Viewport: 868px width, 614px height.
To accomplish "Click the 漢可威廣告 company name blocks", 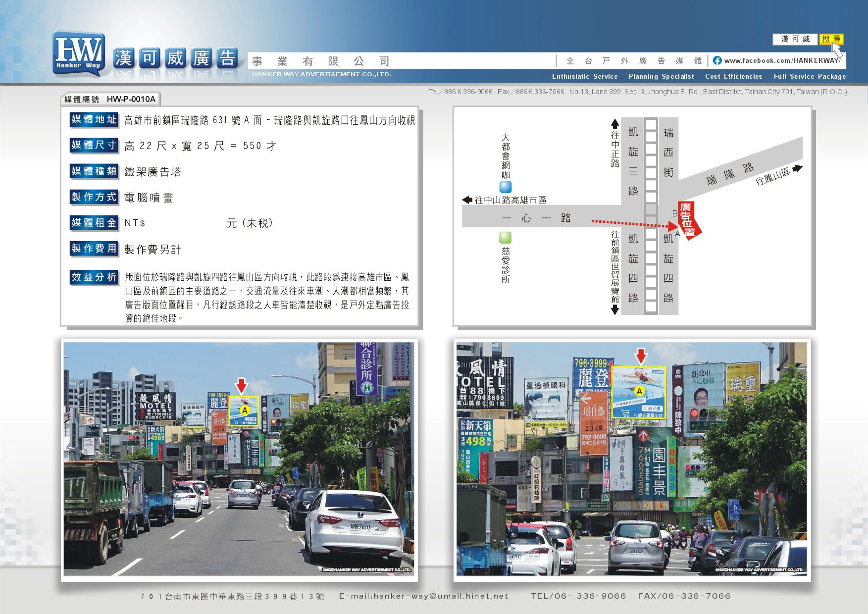I will pos(176,58).
